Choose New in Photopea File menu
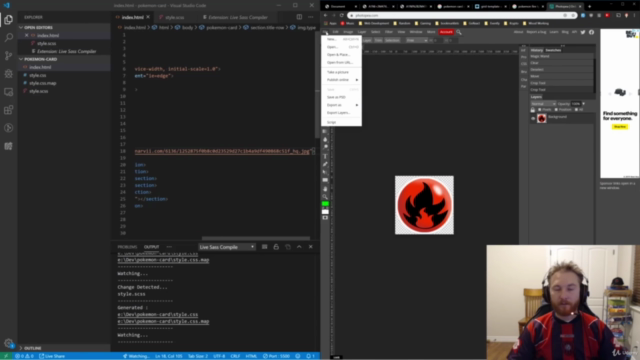Screen dimensions: 640x360 coord(342,39)
